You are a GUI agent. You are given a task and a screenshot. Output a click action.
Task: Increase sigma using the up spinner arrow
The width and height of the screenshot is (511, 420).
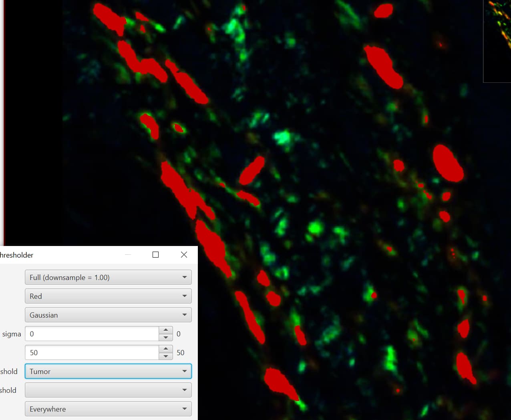click(166, 330)
